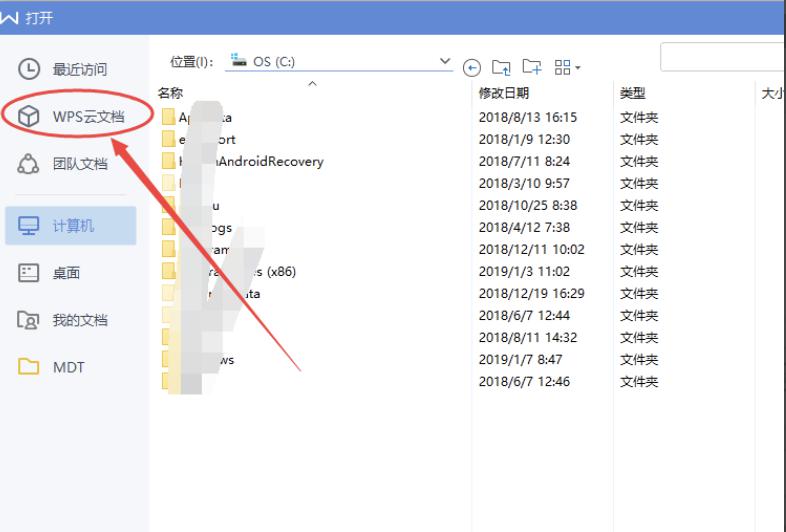This screenshot has height=532, width=786.
Task: Select folder dated 2018/4/12 7:38
Action: click(410, 228)
